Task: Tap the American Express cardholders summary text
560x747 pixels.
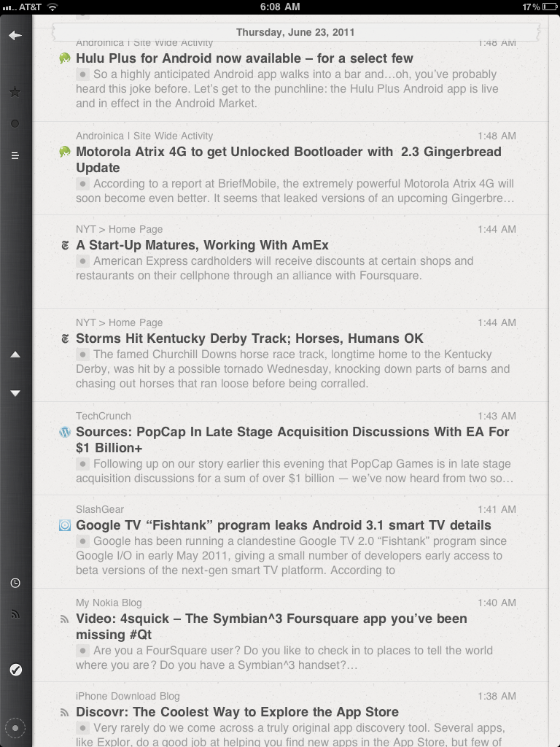Action: [275, 268]
